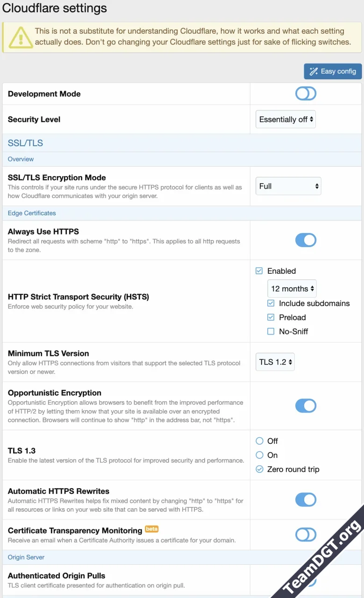Select On for TLS 1.3
The width and height of the screenshot is (364, 598).
[259, 455]
